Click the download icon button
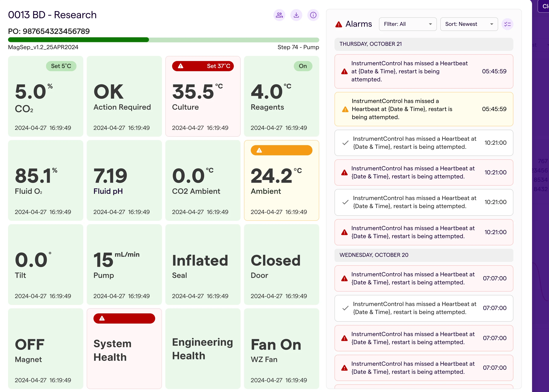 [296, 15]
